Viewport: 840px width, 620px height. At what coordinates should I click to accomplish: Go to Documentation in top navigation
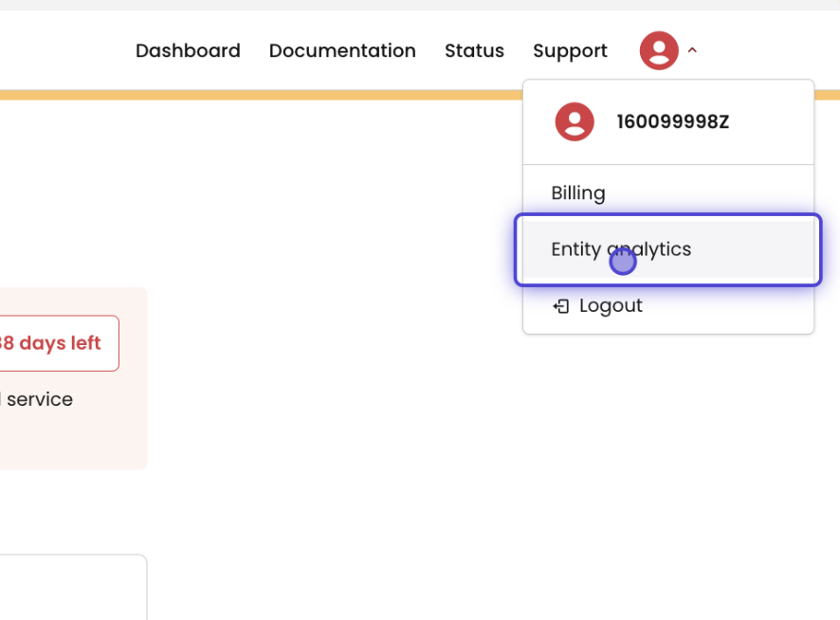(342, 50)
